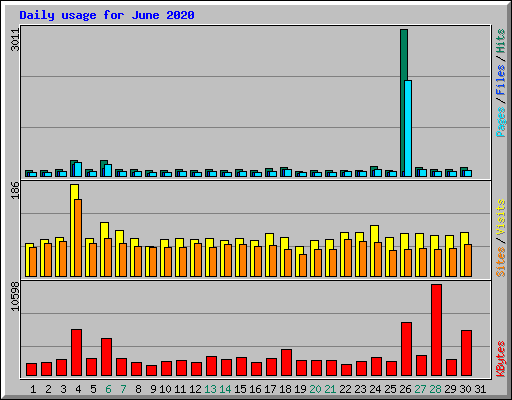This screenshot has width=512, height=400.
Task: Click the Files legend label
Action: click(x=500, y=80)
